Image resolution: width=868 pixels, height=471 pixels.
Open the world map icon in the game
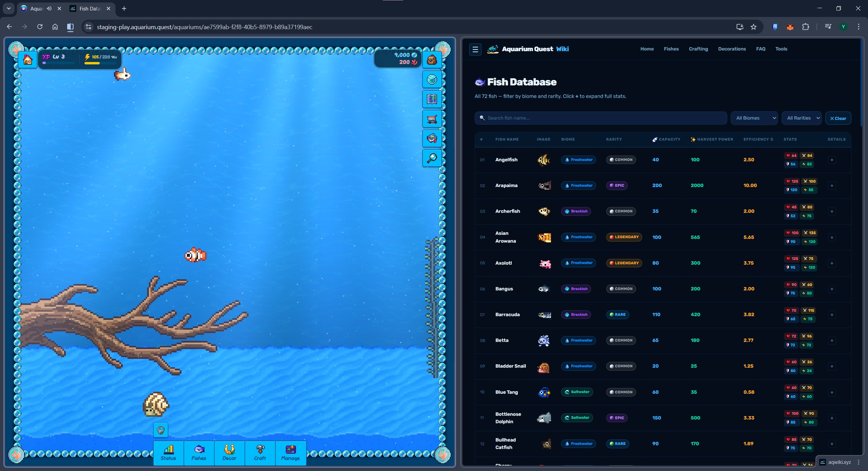pyautogui.click(x=432, y=99)
